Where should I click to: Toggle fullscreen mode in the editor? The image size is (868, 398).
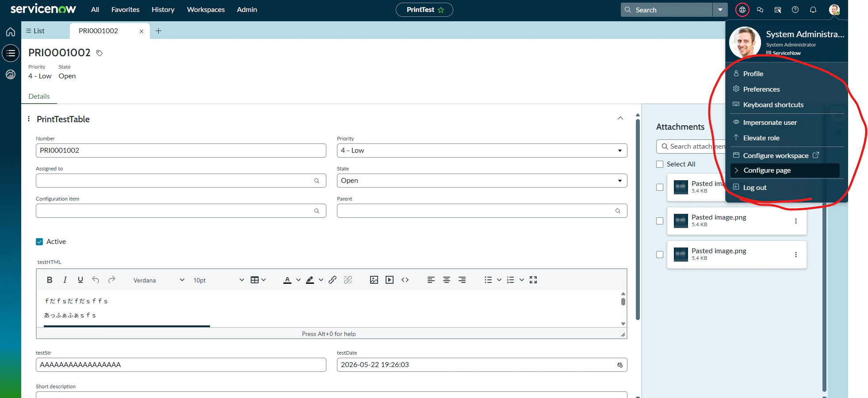click(x=533, y=280)
